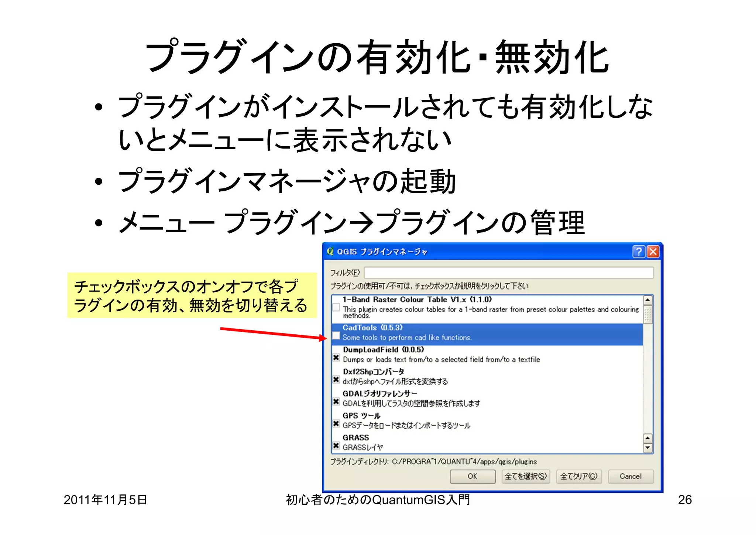Toggle the GPS ツール plugin checkbox
Image resolution: width=756 pixels, height=535 pixels.
(x=336, y=423)
